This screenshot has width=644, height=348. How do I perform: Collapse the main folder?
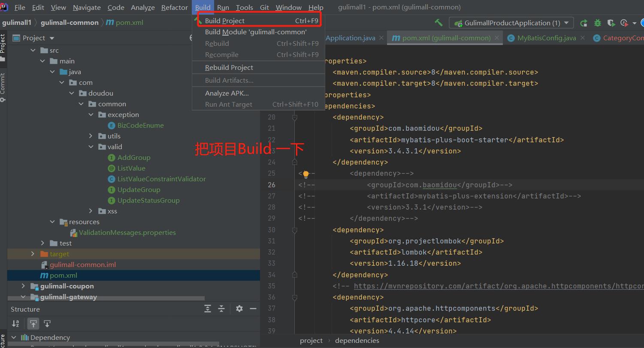click(x=42, y=61)
